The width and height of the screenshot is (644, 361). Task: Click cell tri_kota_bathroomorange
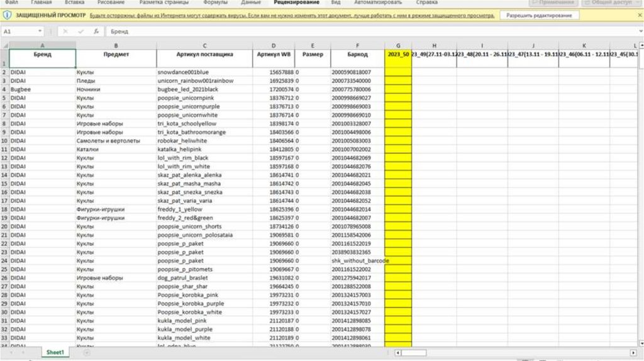pyautogui.click(x=204, y=132)
